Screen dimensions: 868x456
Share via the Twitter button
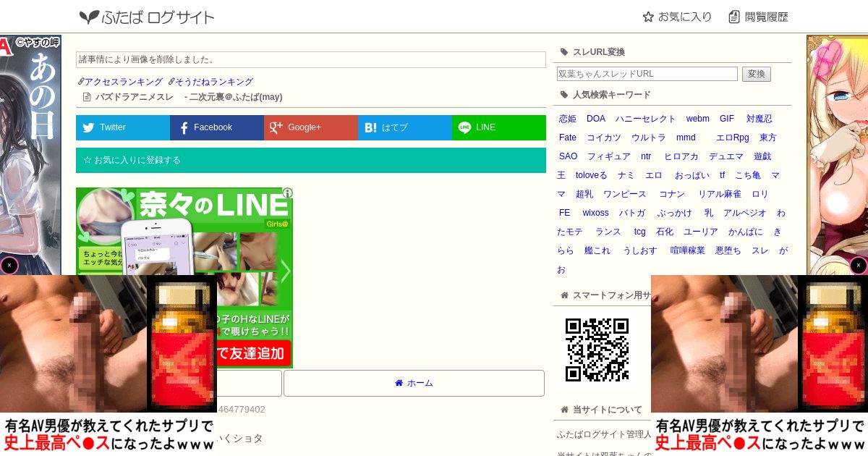123,127
